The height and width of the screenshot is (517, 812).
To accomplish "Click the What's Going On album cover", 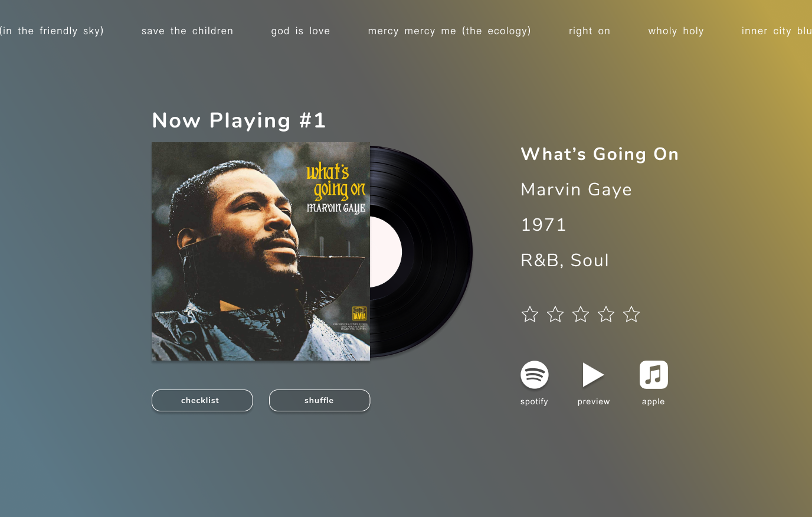I will pos(261,251).
